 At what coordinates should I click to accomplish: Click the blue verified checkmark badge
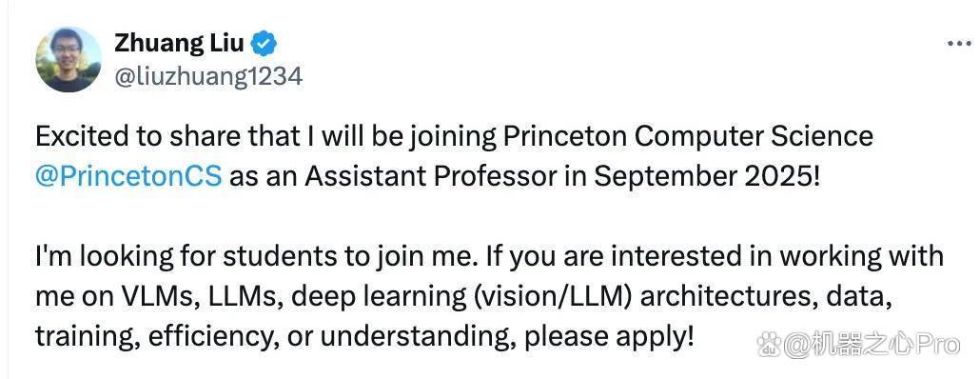point(264,44)
